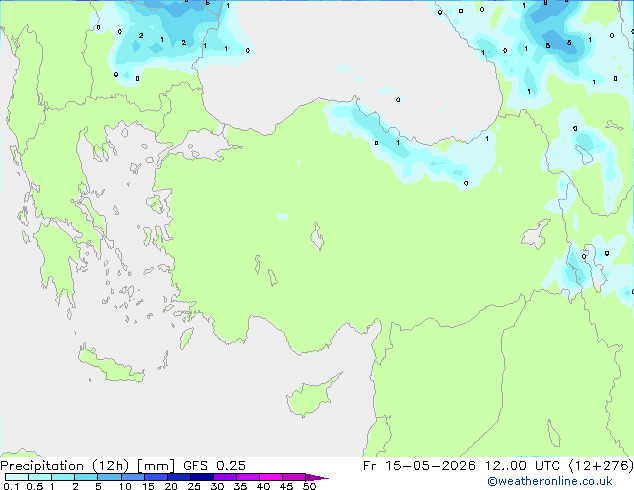Click the 0.5–1 mm legend color box
This screenshot has height=490, width=634.
coord(40,477)
